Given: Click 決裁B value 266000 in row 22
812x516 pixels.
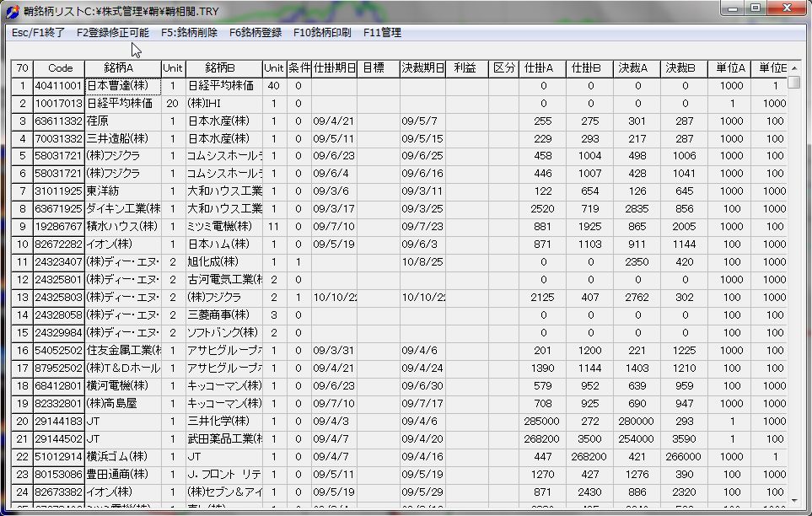Looking at the screenshot, I should [684, 456].
